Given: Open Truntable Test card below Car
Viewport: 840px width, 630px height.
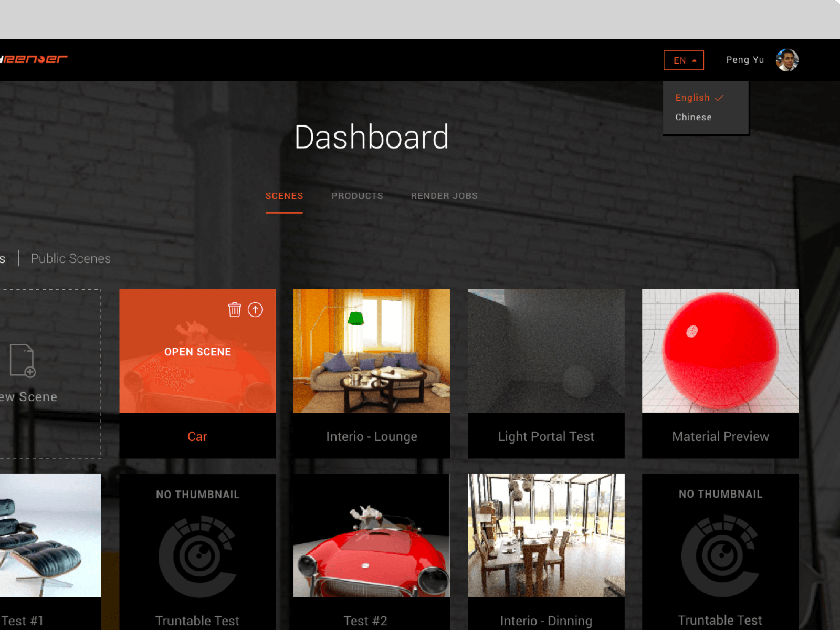Looking at the screenshot, I should click(197, 551).
